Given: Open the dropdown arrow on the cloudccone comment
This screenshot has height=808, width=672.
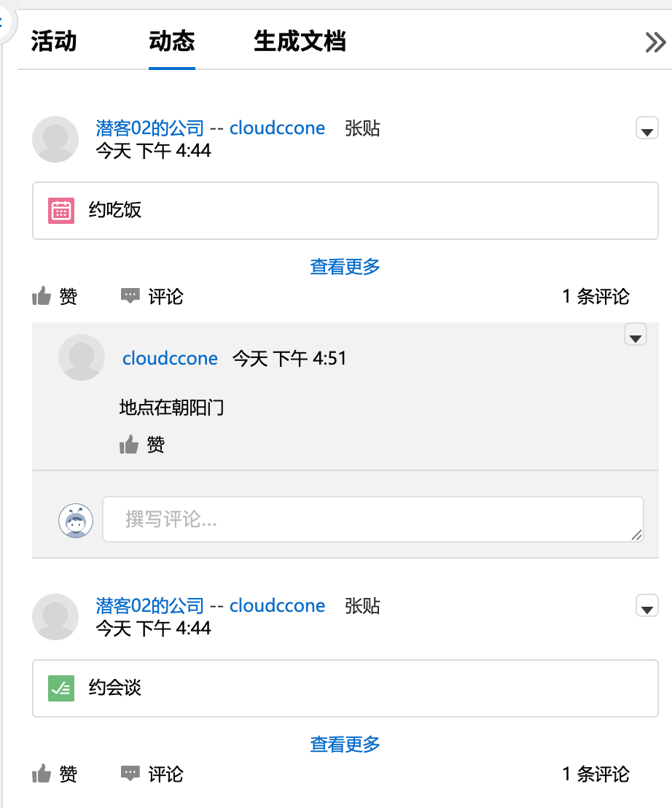Looking at the screenshot, I should point(636,335).
